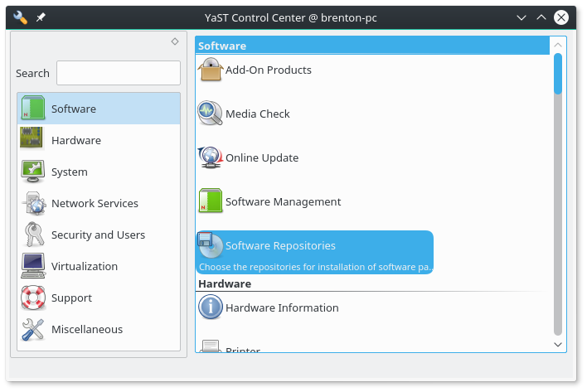Click the Hardware category label

click(x=76, y=140)
